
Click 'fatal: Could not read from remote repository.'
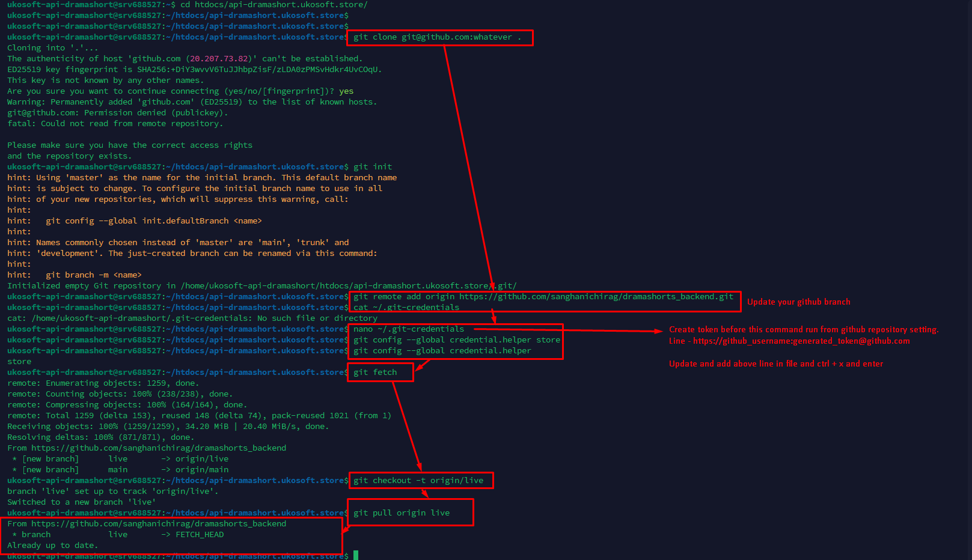[x=115, y=124]
